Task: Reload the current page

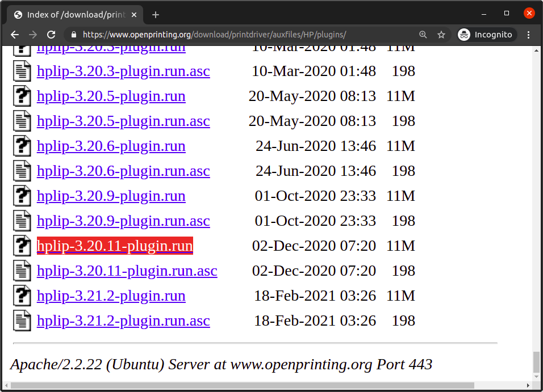Action: [51, 35]
